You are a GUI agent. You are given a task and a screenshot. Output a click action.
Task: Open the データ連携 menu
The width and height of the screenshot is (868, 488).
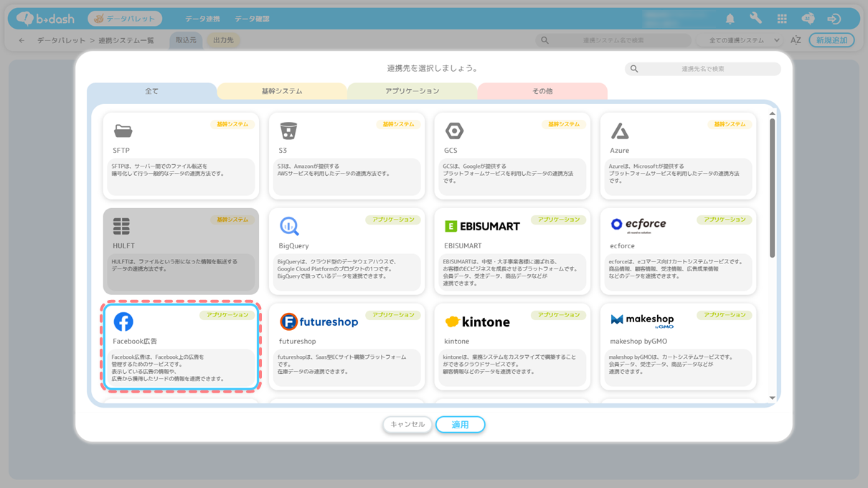coord(202,19)
